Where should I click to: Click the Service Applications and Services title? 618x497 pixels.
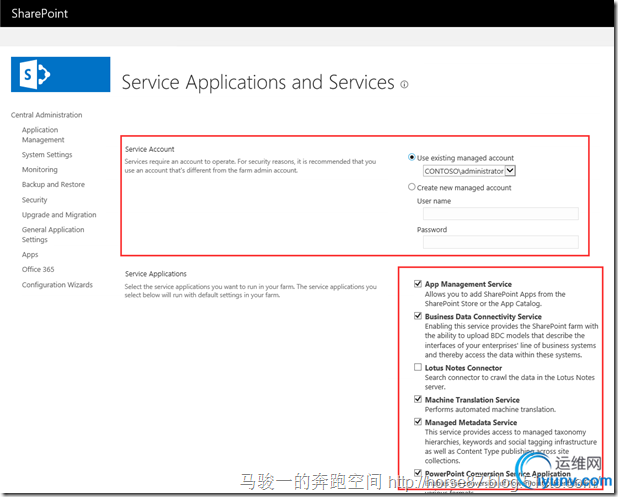point(258,83)
